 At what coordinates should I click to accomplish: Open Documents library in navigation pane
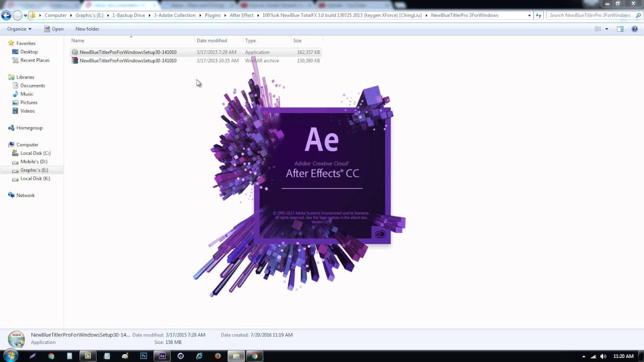point(33,85)
